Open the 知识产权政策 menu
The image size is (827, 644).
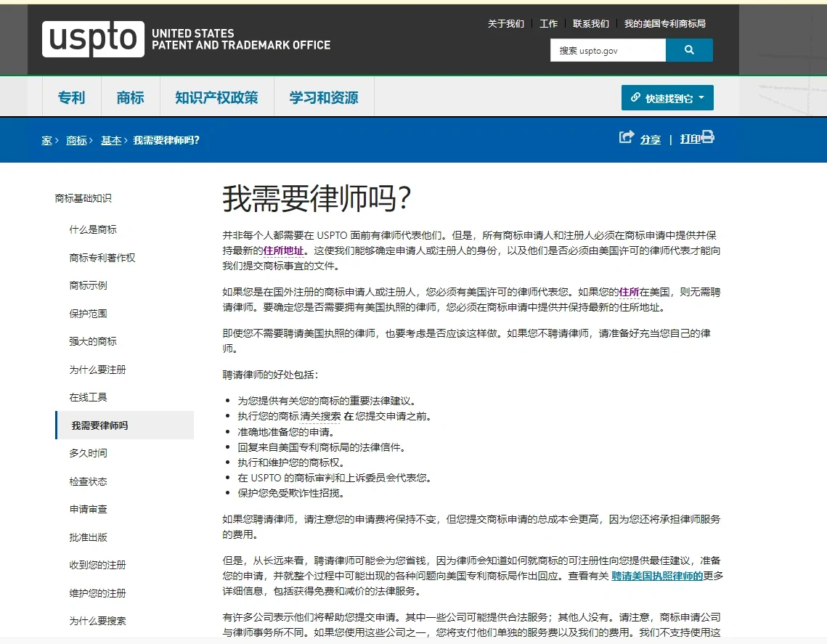(217, 97)
